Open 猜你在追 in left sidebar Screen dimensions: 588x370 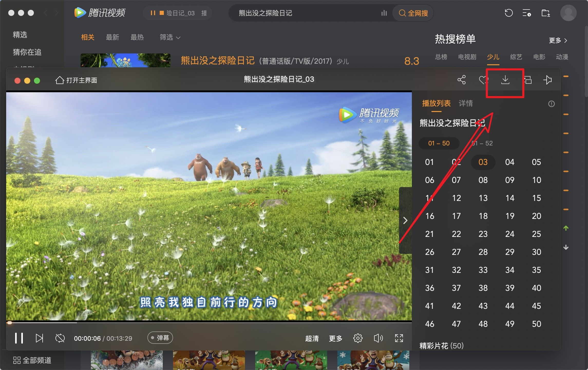point(27,52)
